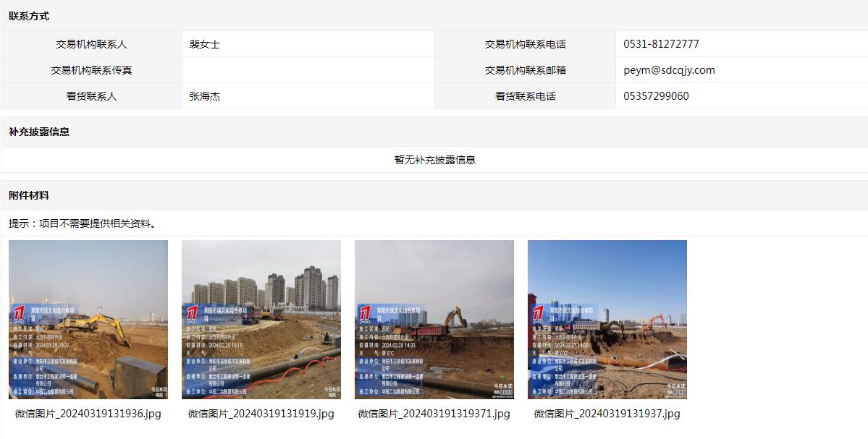
Task: Click the 提示 notice about required materials
Action: pos(83,223)
